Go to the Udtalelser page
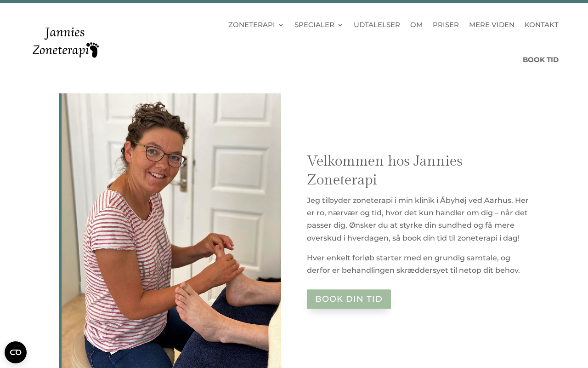The height and width of the screenshot is (368, 588). [377, 25]
